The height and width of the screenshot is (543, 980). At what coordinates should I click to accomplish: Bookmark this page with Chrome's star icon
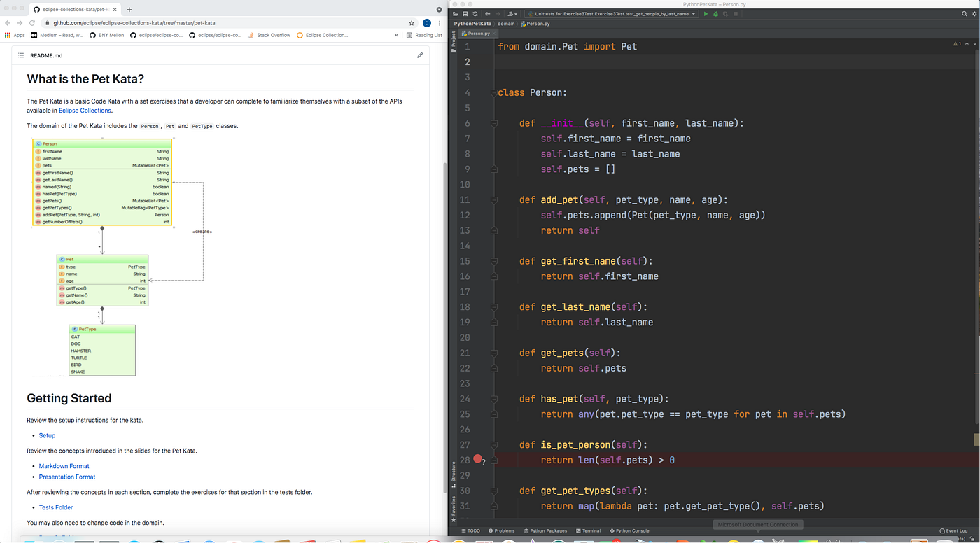pyautogui.click(x=412, y=23)
